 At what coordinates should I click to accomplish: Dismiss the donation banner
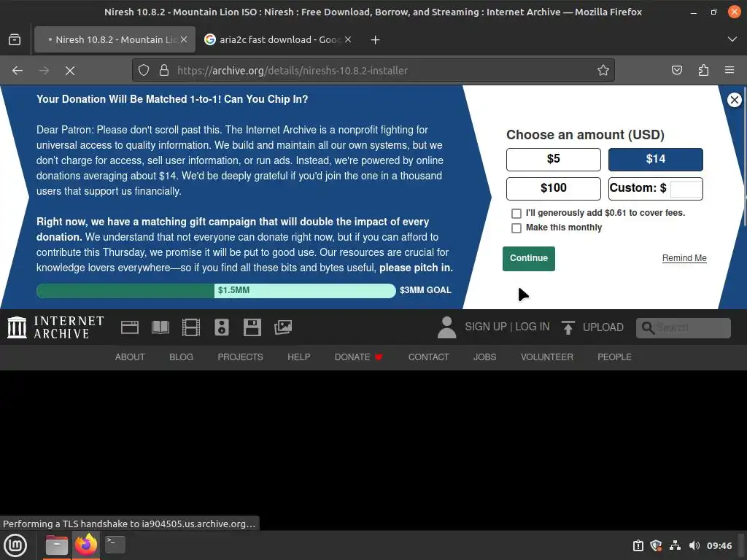point(734,99)
